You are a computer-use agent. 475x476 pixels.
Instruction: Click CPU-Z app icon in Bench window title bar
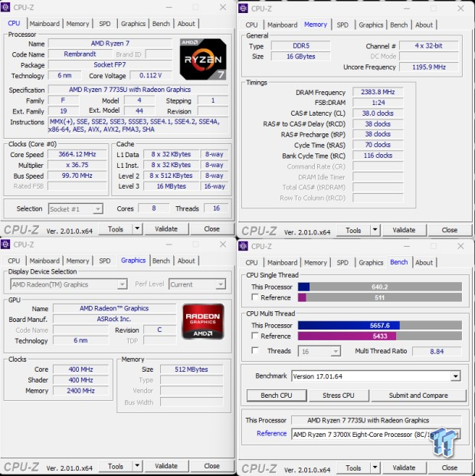[x=243, y=246]
